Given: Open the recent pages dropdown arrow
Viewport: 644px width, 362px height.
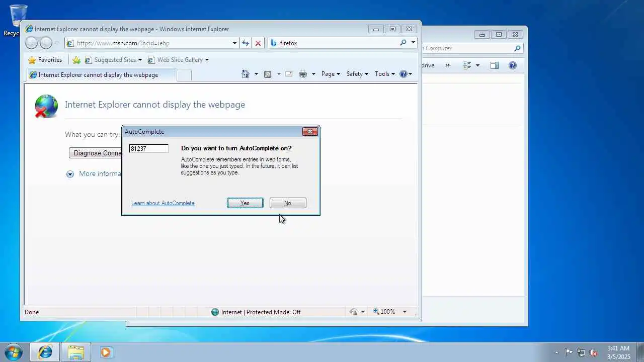Looking at the screenshot, I should (x=57, y=43).
